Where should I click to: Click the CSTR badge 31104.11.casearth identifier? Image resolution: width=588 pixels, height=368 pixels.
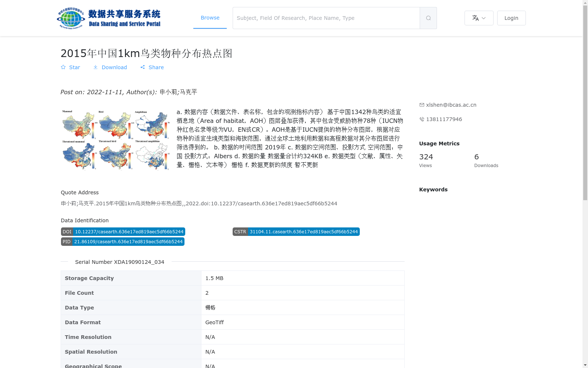(x=296, y=232)
